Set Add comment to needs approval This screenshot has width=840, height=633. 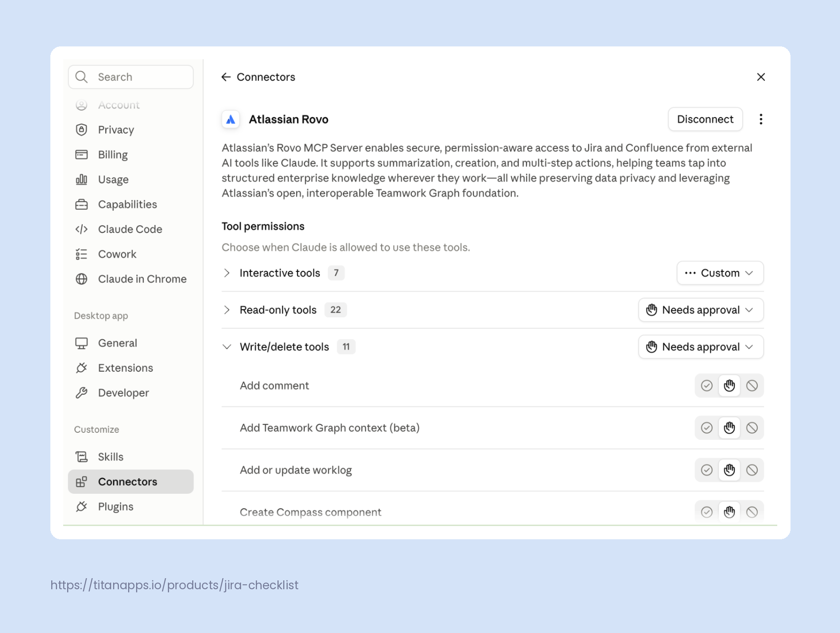tap(729, 385)
